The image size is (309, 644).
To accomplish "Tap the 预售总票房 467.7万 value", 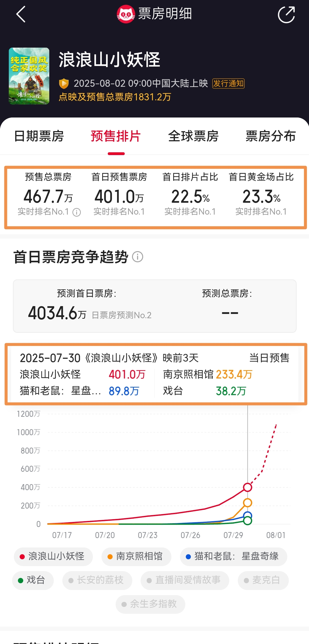I will click(48, 197).
